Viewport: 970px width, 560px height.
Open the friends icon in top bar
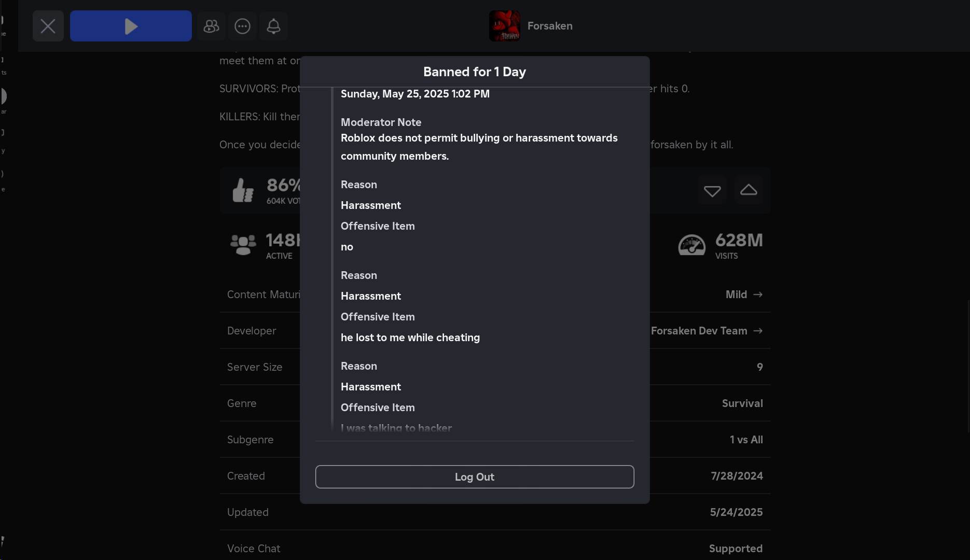point(211,26)
